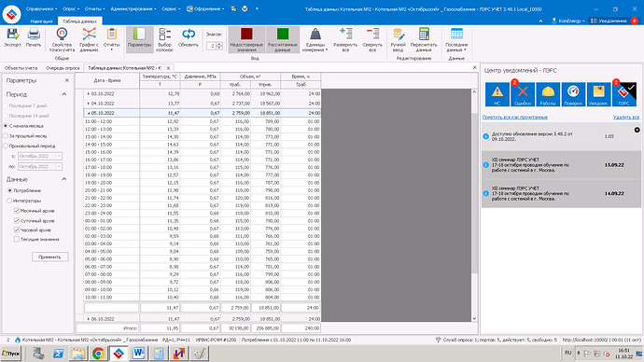644x362 pixels.
Task: Expand the 04.10.2022 row
Action: [89, 104]
